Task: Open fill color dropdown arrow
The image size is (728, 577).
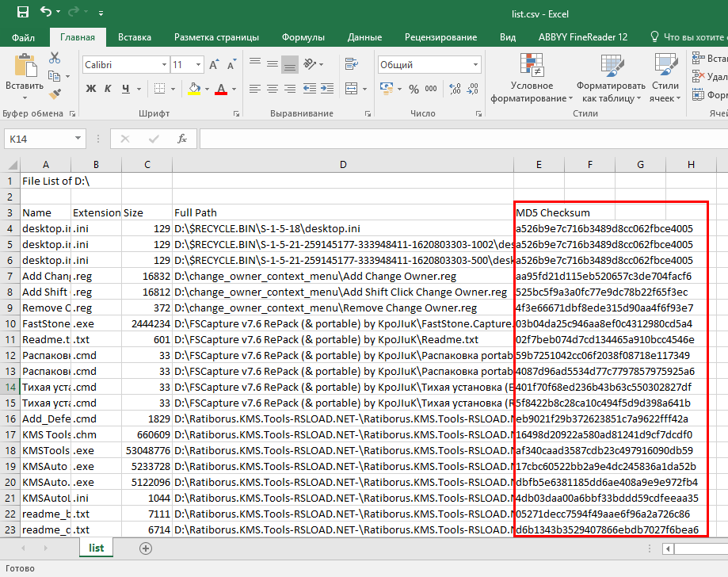Action: (207, 89)
